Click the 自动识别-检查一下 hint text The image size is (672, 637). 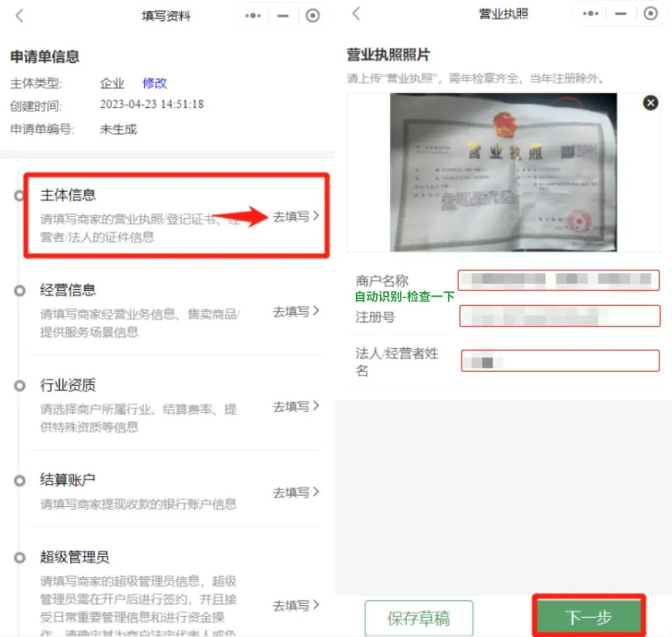403,296
